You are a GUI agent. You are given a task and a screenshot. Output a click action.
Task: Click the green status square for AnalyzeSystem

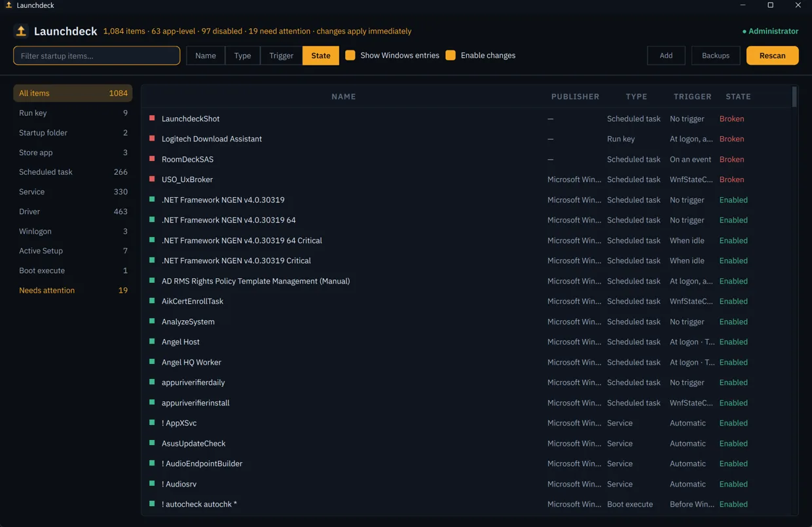click(x=152, y=321)
